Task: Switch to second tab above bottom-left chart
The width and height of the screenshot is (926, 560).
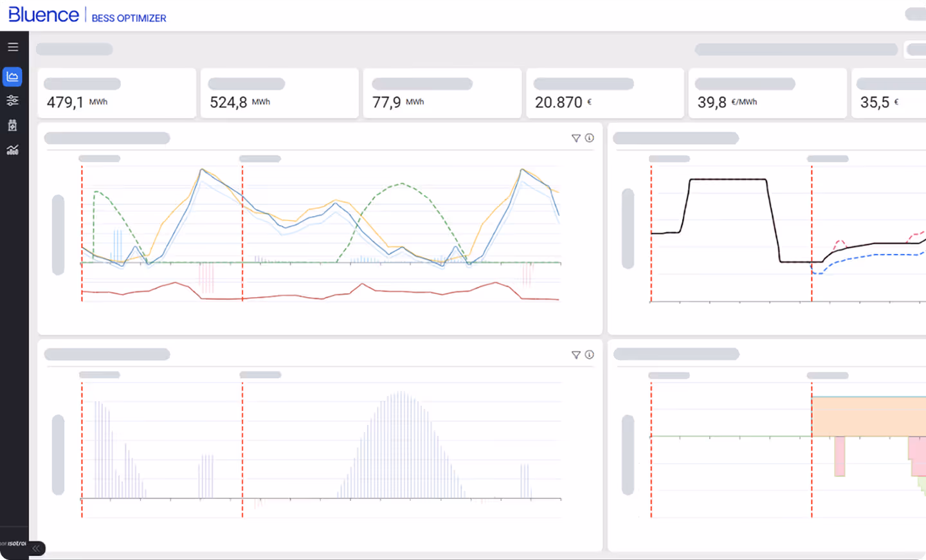Action: pyautogui.click(x=260, y=374)
